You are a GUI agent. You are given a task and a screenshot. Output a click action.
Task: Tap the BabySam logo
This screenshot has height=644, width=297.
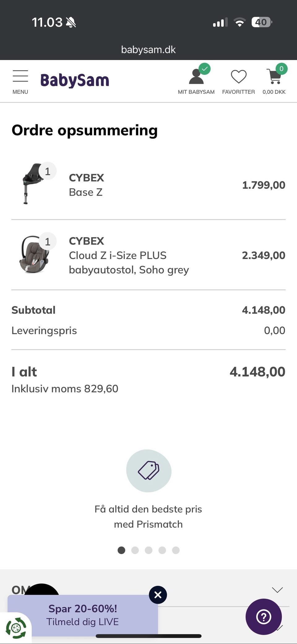(x=75, y=80)
